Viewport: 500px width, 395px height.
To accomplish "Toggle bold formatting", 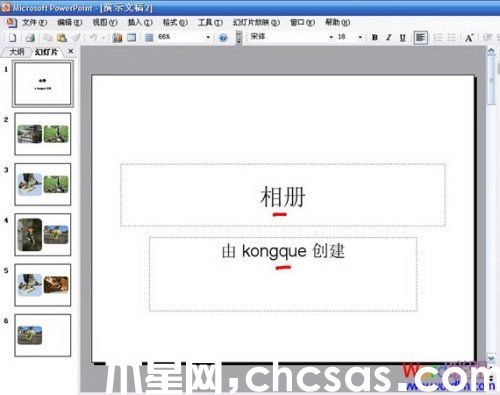I will (375, 37).
